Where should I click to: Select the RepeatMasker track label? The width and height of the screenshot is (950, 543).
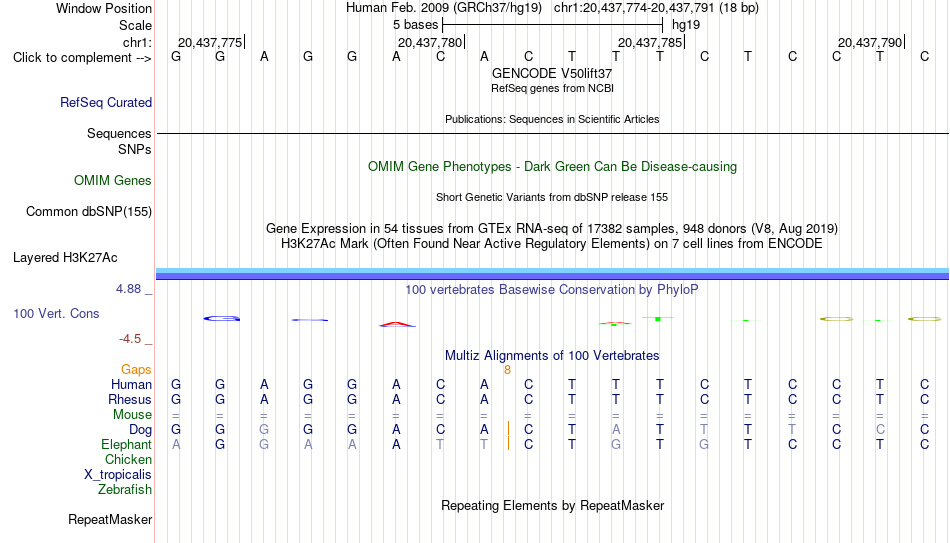(x=110, y=519)
